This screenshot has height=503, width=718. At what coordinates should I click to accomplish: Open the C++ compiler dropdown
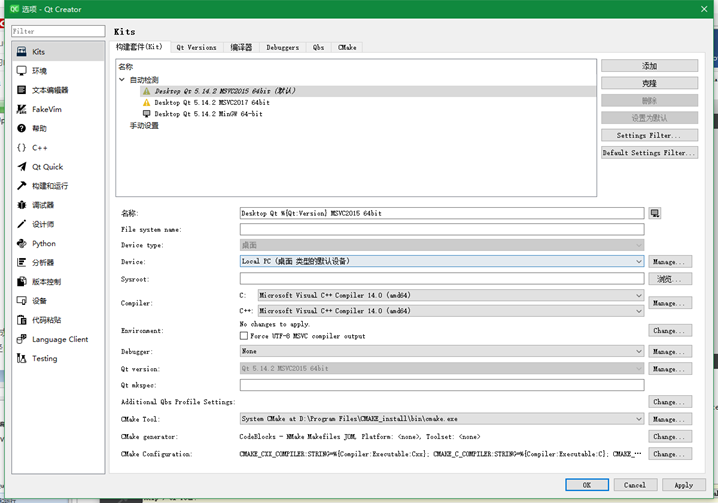tap(451, 311)
